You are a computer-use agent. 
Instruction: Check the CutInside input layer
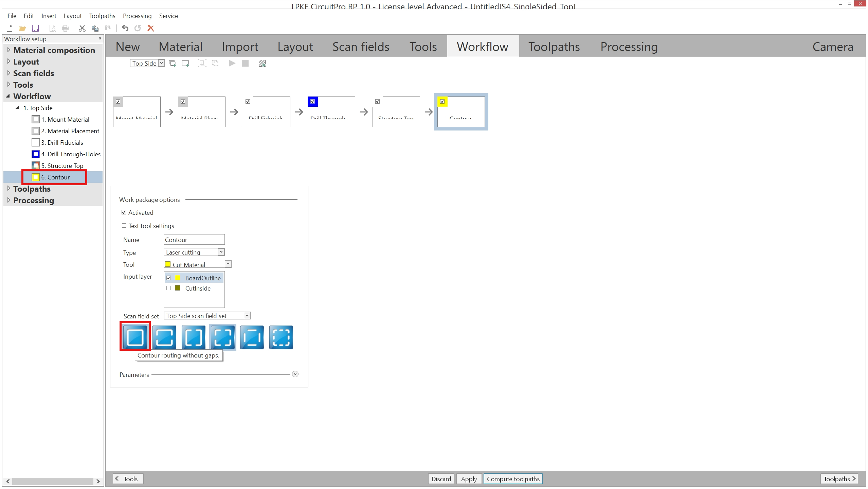tap(169, 288)
